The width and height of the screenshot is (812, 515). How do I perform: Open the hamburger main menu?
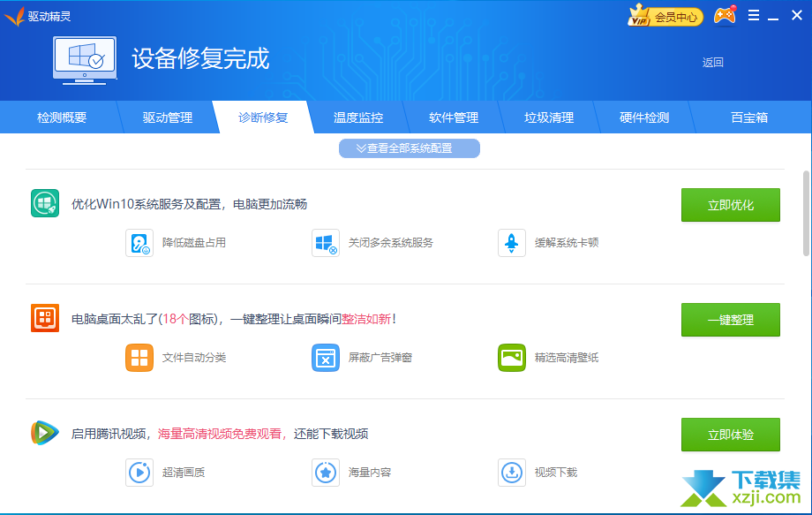pyautogui.click(x=754, y=15)
